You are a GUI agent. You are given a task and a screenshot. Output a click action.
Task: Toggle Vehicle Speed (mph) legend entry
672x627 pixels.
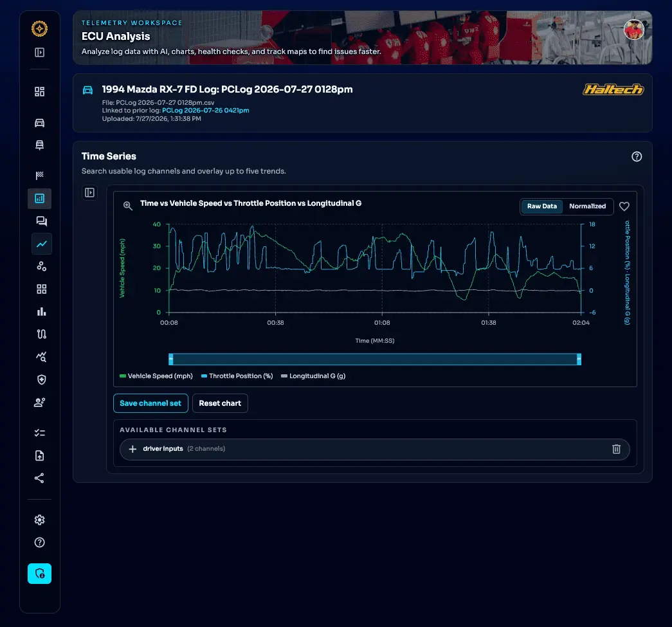point(156,376)
